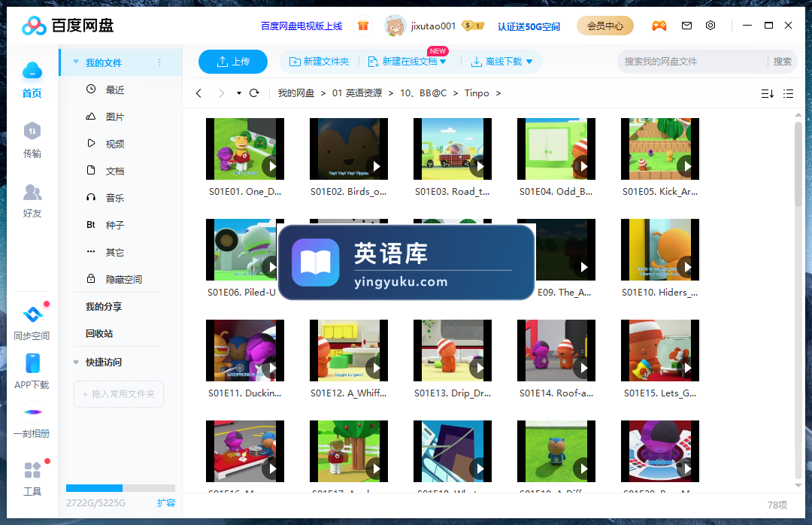
Task: Open the 好友 friends panel
Action: tap(32, 193)
